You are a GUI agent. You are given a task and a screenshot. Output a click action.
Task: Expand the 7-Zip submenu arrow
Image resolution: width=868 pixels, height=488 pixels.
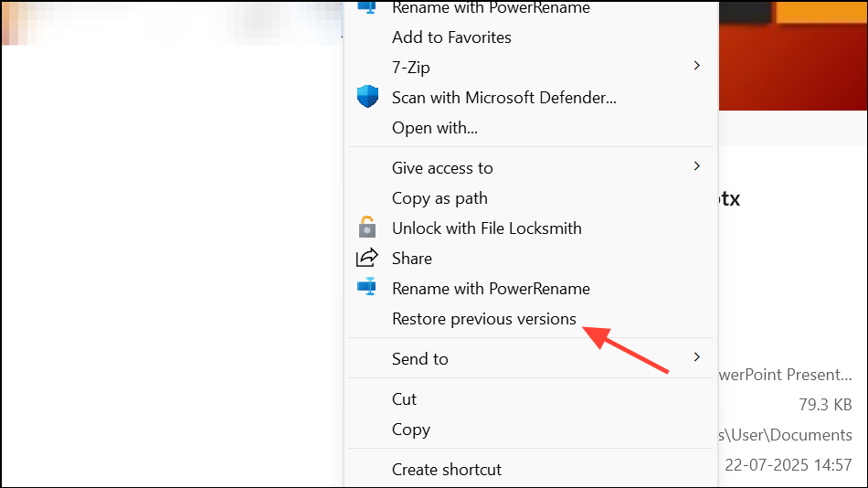(697, 66)
